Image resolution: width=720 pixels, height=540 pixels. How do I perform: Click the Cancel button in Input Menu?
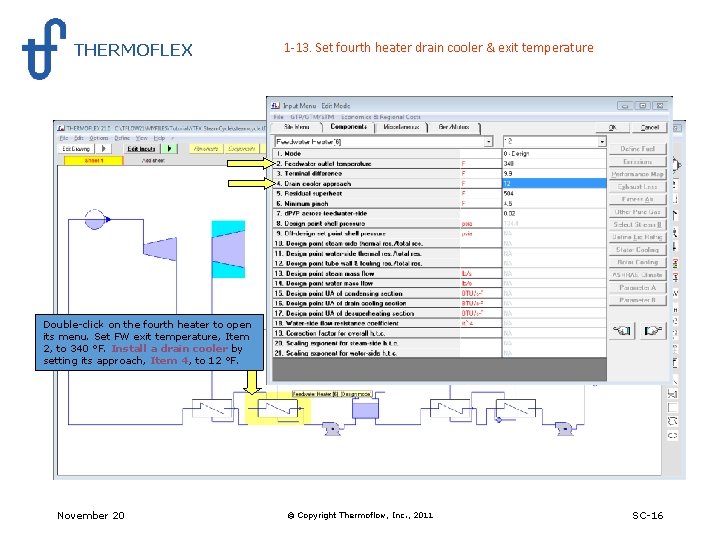[x=649, y=127]
